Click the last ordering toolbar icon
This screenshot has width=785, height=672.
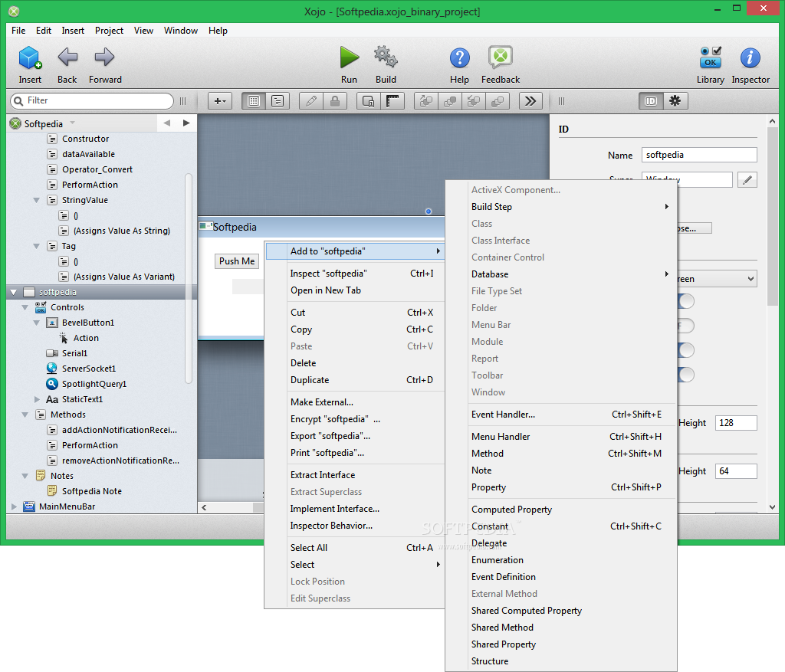coord(498,101)
